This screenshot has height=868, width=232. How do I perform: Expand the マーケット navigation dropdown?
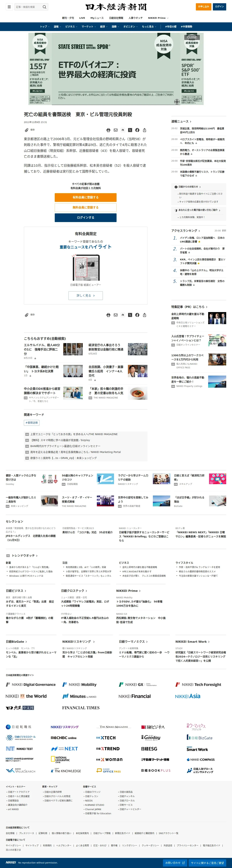[x=89, y=27]
